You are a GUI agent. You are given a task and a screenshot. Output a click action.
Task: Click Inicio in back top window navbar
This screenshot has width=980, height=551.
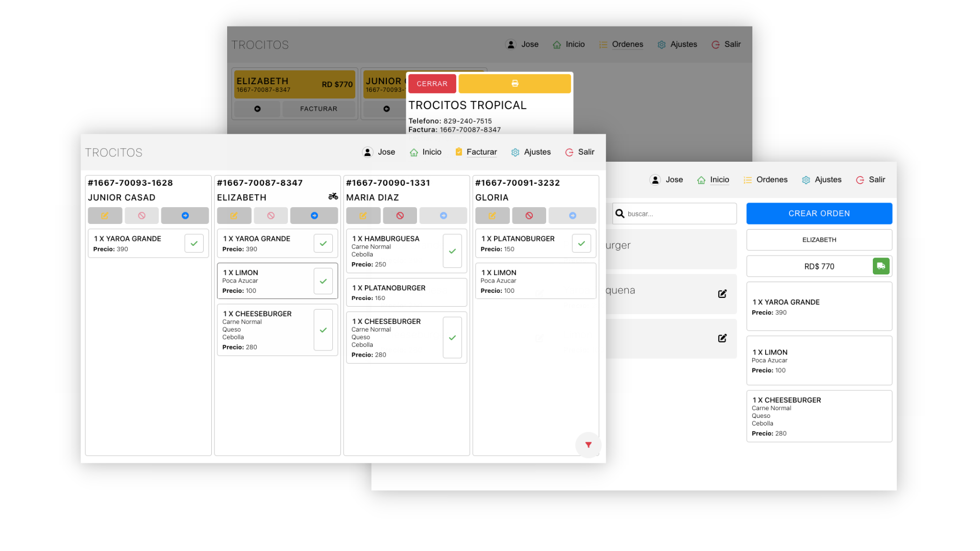point(569,44)
